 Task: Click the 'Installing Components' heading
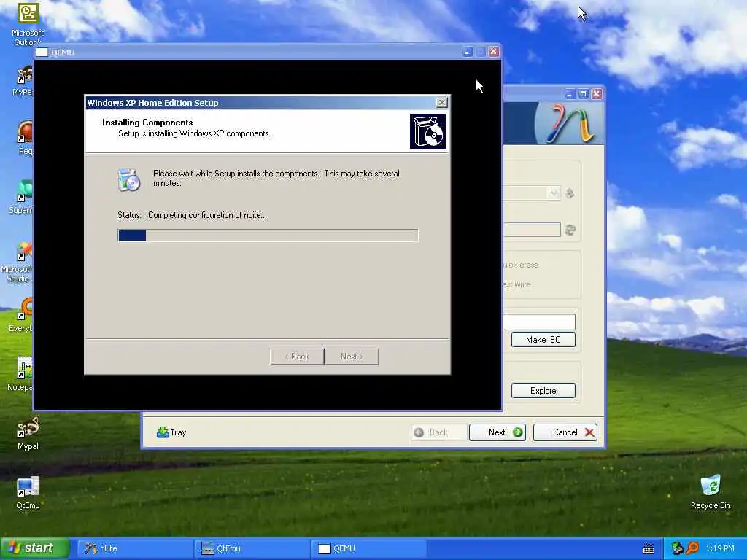coord(147,122)
